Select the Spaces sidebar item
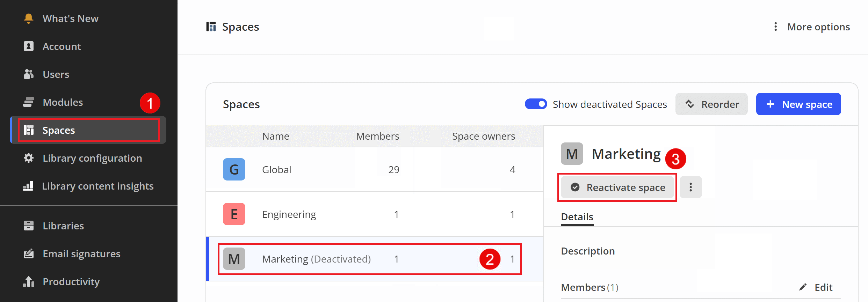The width and height of the screenshot is (868, 302). (89, 130)
